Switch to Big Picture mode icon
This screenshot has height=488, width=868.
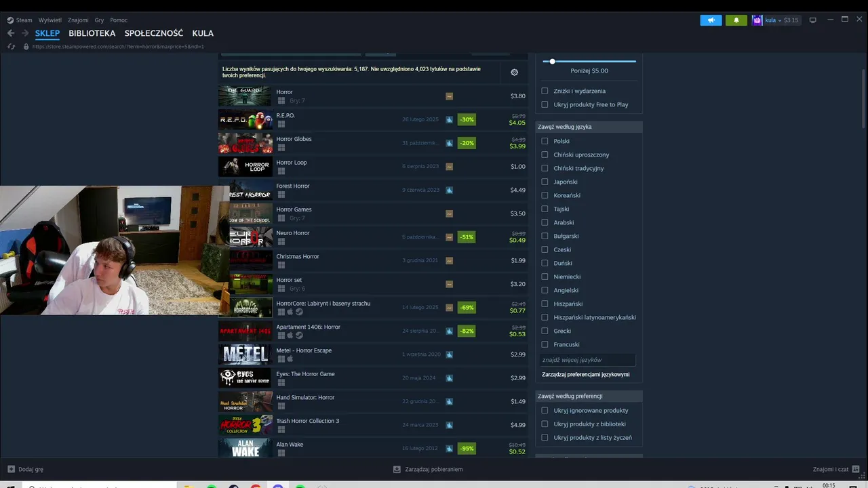812,20
